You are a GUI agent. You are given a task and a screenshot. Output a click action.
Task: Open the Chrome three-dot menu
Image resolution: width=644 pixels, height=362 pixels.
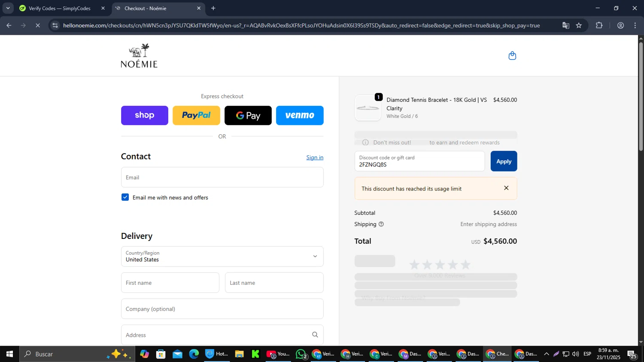point(635,25)
